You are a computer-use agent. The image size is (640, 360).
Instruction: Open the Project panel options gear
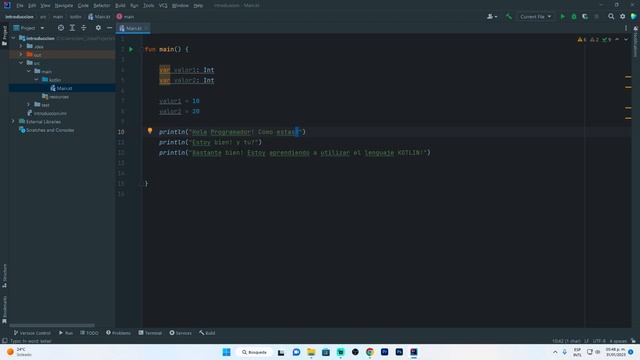tap(98, 28)
